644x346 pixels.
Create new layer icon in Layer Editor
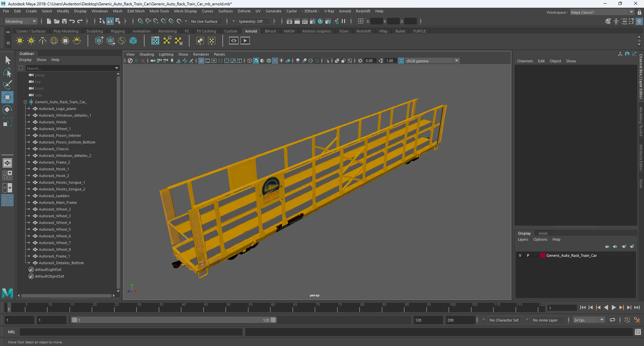point(624,246)
